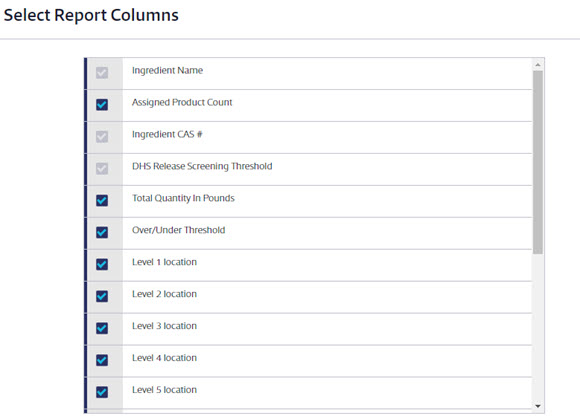Click the scroll down arrow of column list
The height and width of the screenshot is (416, 580).
point(538,406)
